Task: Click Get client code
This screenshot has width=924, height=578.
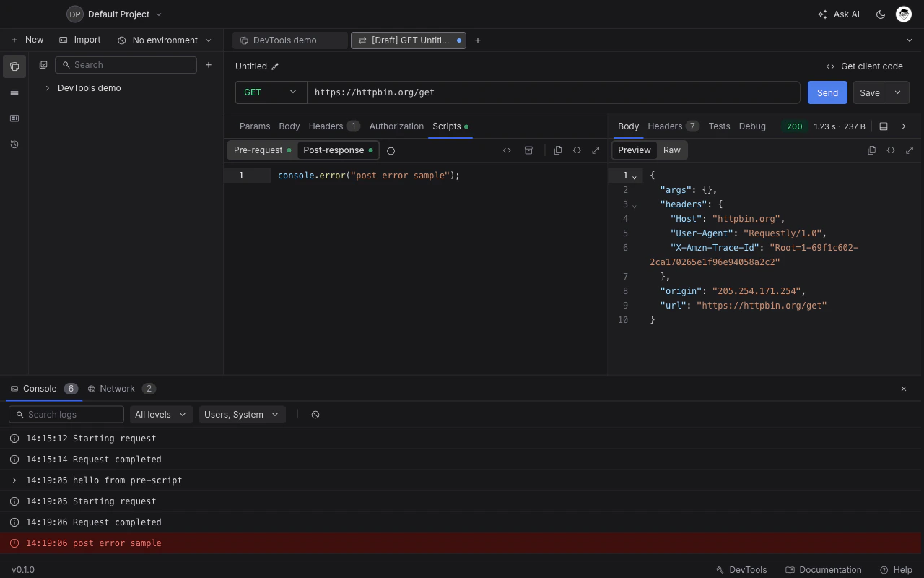Action: tap(864, 66)
